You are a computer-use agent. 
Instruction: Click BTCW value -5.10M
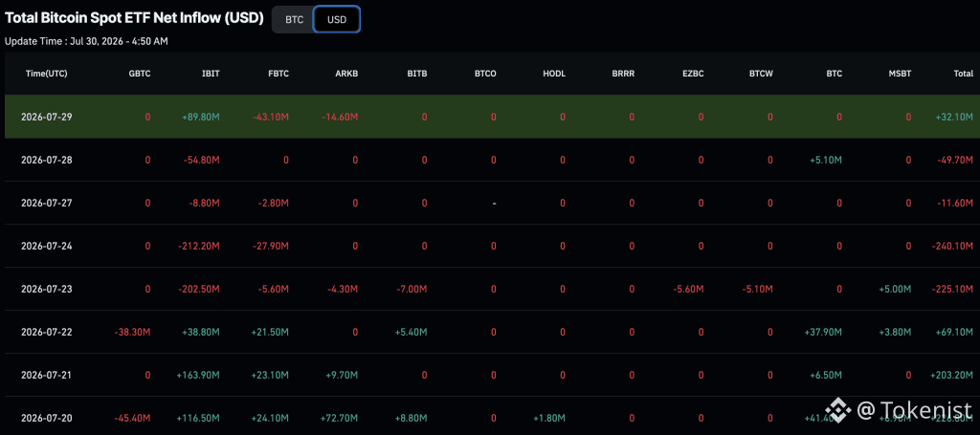click(x=759, y=289)
